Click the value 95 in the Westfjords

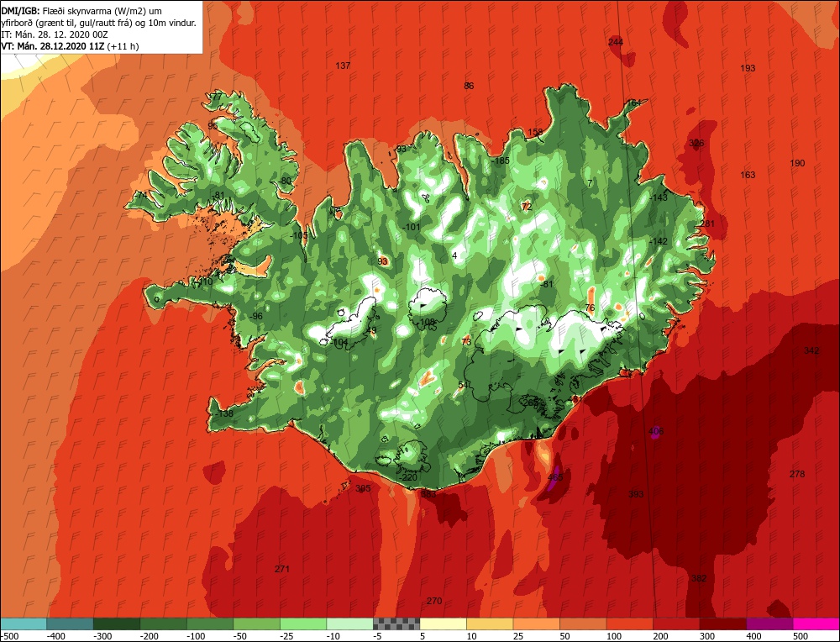click(213, 126)
